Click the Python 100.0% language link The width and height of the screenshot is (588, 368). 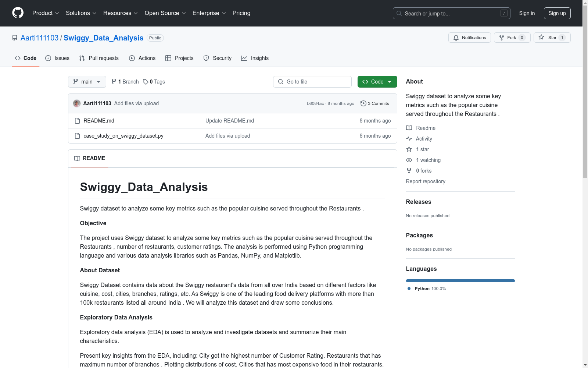[427, 289]
